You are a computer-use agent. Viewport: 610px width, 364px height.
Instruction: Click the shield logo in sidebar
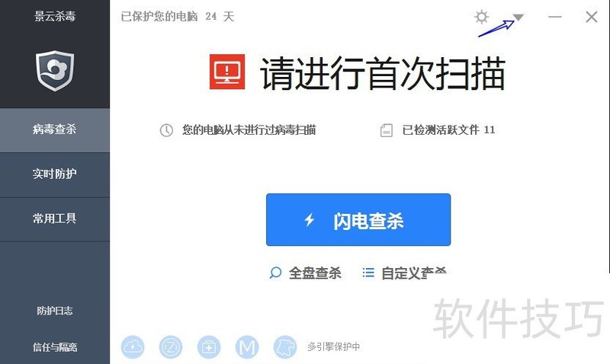[x=55, y=71]
